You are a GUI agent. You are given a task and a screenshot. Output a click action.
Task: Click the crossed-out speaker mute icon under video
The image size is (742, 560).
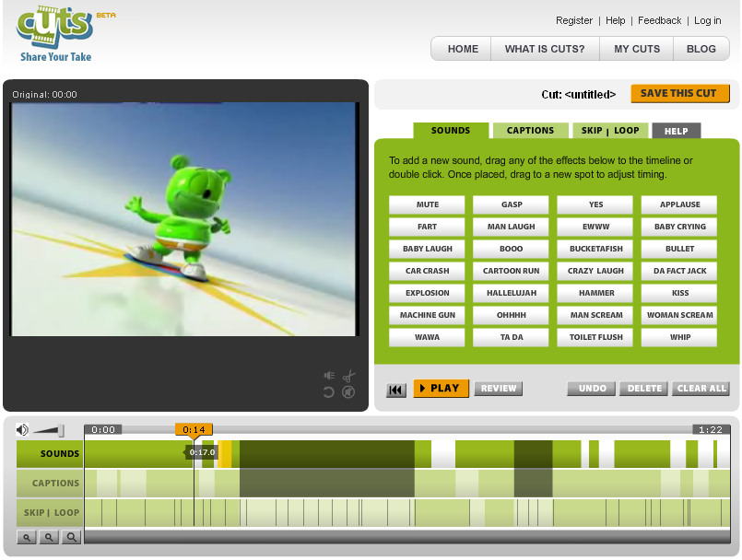click(348, 392)
